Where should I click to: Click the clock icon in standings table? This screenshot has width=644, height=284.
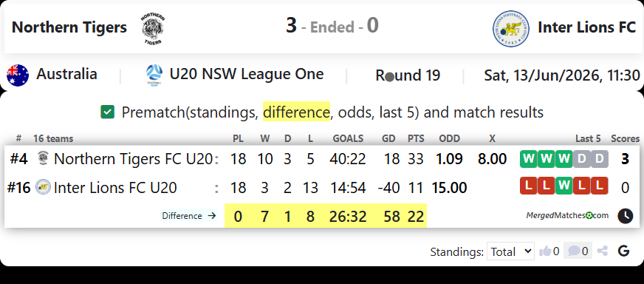(625, 216)
